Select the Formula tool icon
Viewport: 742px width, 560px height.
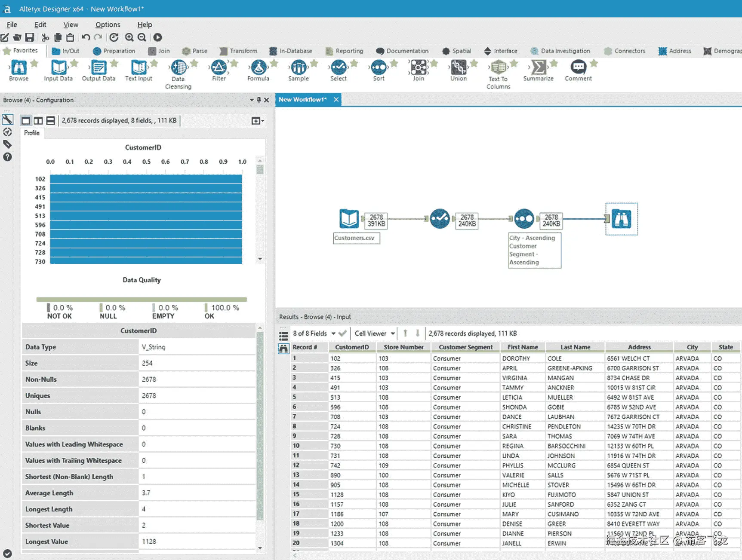[x=258, y=68]
